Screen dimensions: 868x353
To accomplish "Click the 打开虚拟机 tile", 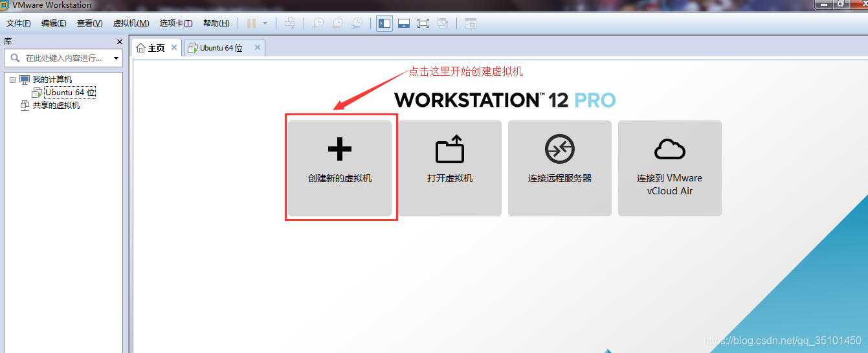I will [450, 168].
